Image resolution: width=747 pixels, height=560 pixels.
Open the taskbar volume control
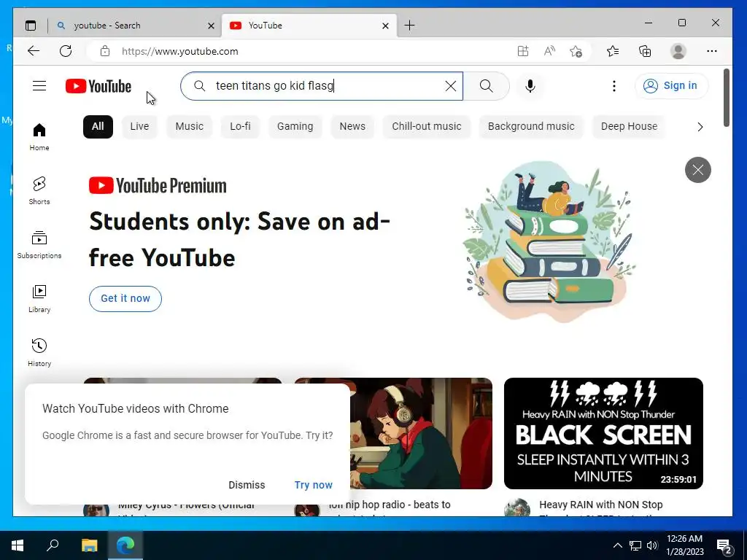652,545
